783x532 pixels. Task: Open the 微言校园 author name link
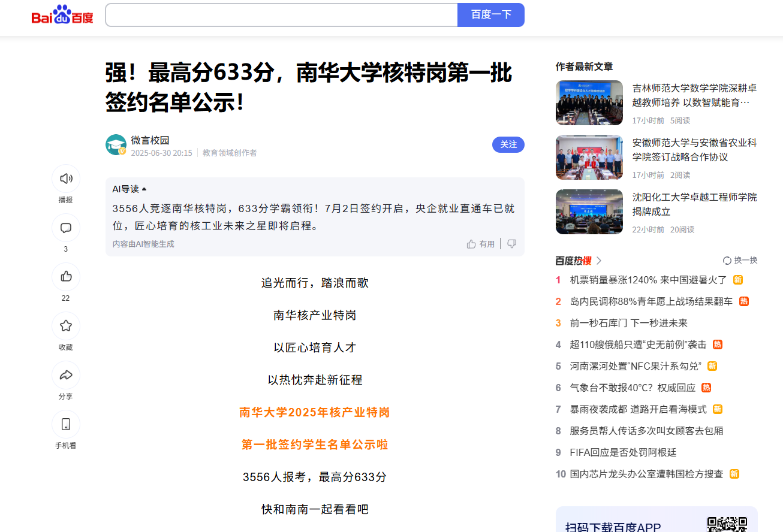(x=150, y=140)
